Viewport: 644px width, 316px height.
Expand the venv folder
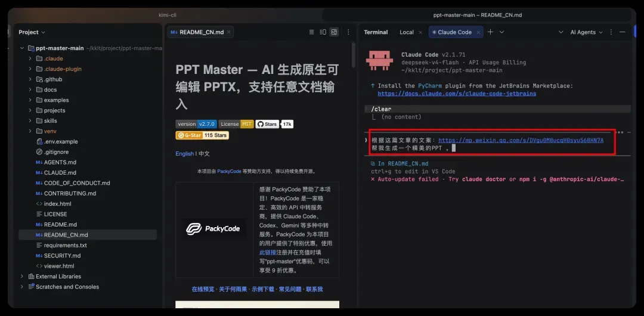[x=30, y=131]
